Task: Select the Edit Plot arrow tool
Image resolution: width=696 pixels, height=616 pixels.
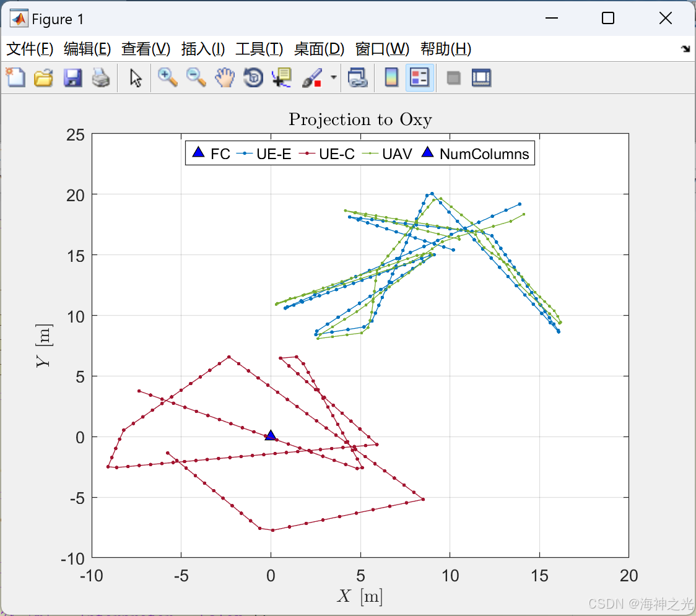Action: point(136,77)
